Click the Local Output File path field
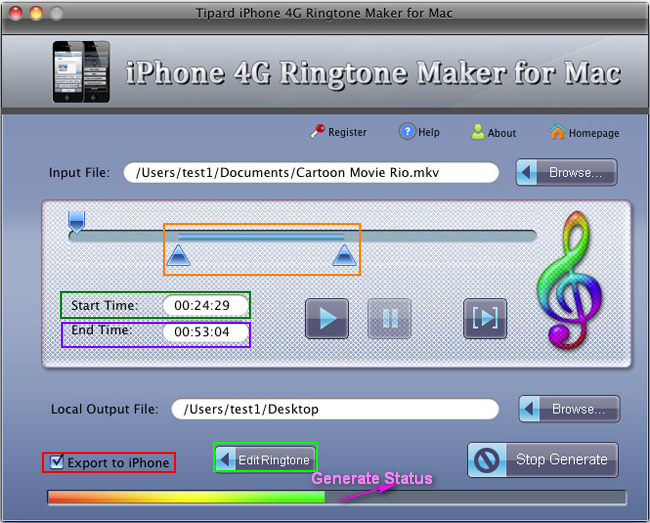 pos(335,409)
